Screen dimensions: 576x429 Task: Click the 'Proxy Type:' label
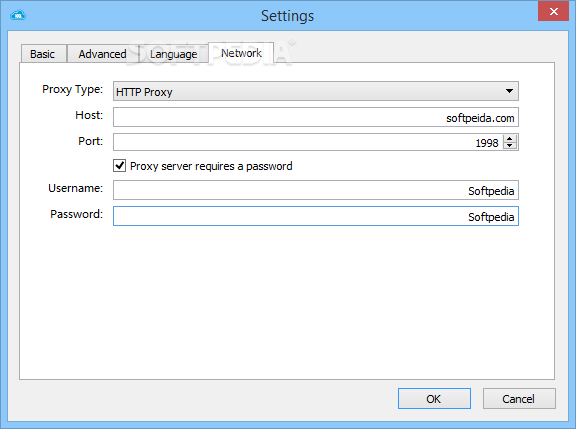click(72, 89)
